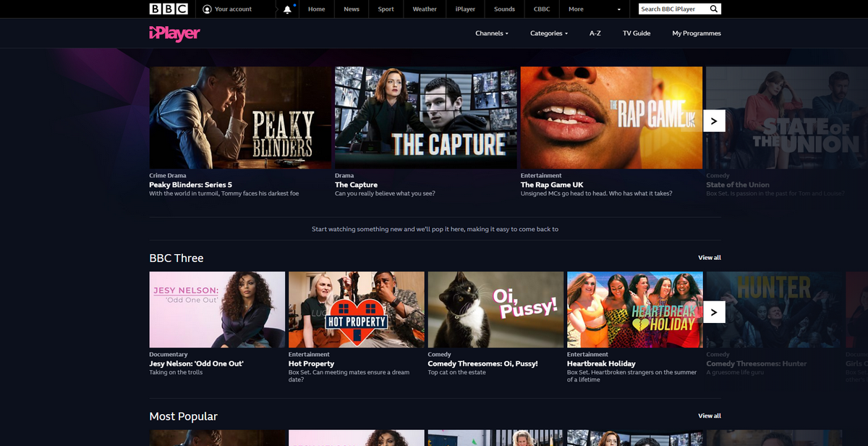Click 'Crime Drama' genre label
Image resolution: width=868 pixels, height=446 pixels.
[x=168, y=175]
